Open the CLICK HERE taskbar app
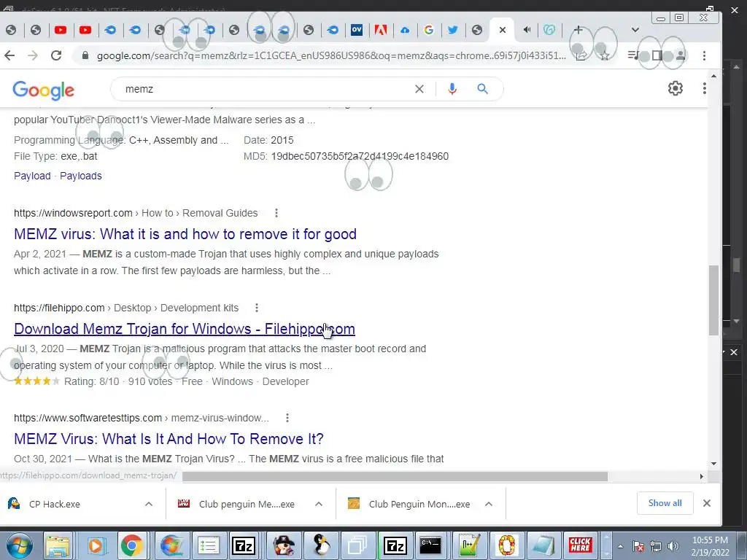This screenshot has height=560, width=747. click(x=580, y=545)
